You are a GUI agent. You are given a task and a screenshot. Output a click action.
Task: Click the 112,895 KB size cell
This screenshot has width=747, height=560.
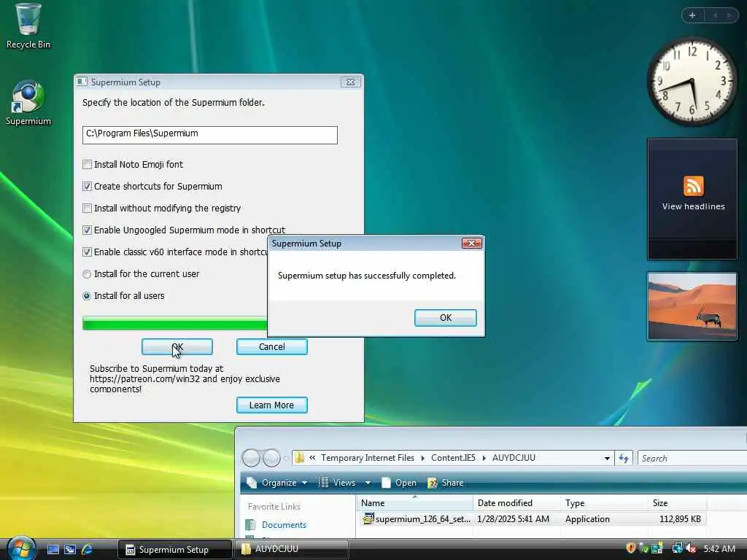tap(680, 519)
